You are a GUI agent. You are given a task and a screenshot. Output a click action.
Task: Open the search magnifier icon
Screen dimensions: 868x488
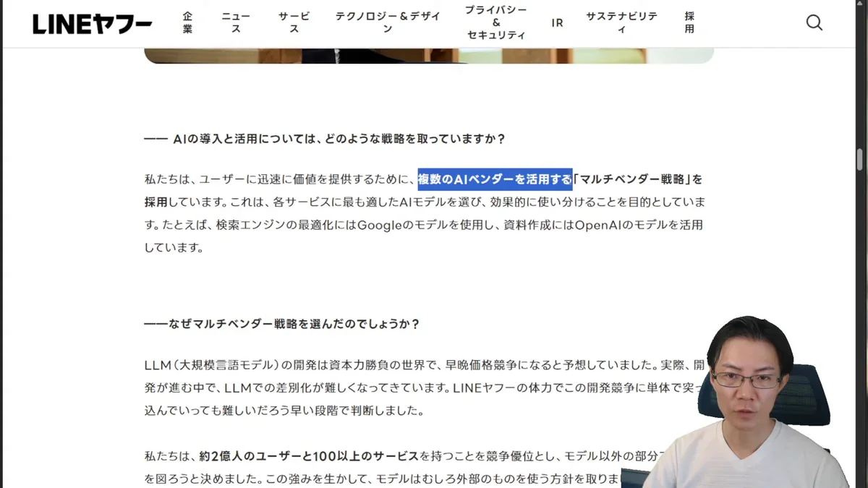[814, 22]
